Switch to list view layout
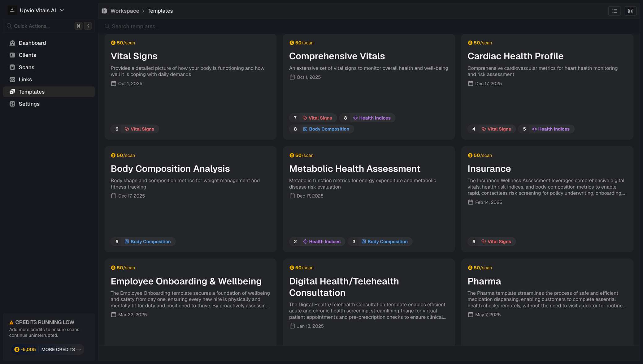This screenshot has width=643, height=364. pos(615,11)
